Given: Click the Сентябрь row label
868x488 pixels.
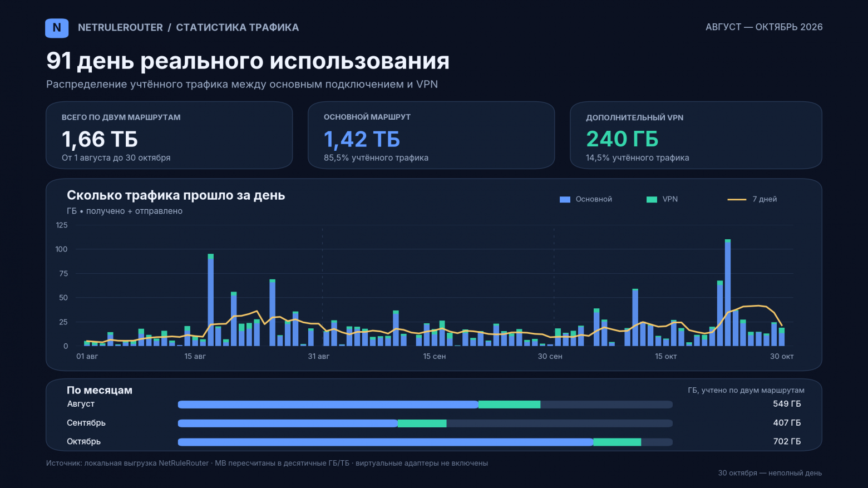Looking at the screenshot, I should pos(86,423).
